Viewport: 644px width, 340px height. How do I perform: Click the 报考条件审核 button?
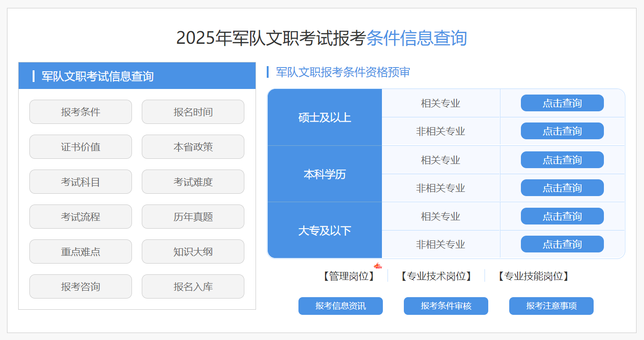click(446, 306)
